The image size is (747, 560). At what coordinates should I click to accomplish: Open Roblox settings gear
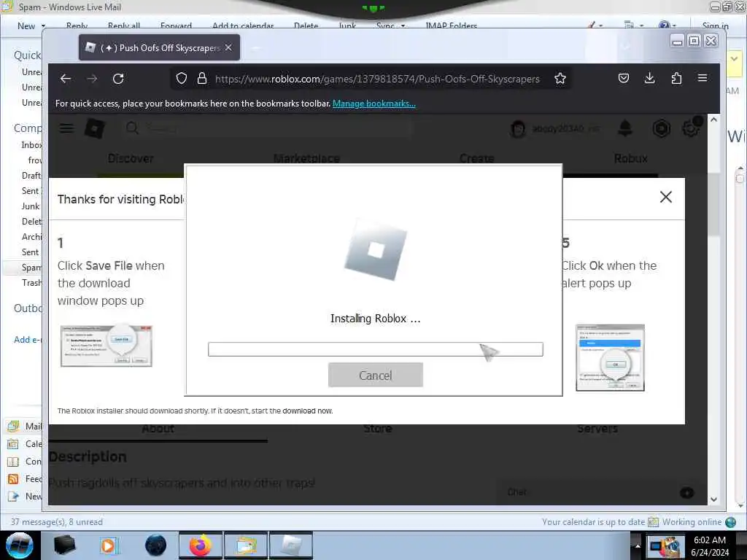click(x=691, y=128)
